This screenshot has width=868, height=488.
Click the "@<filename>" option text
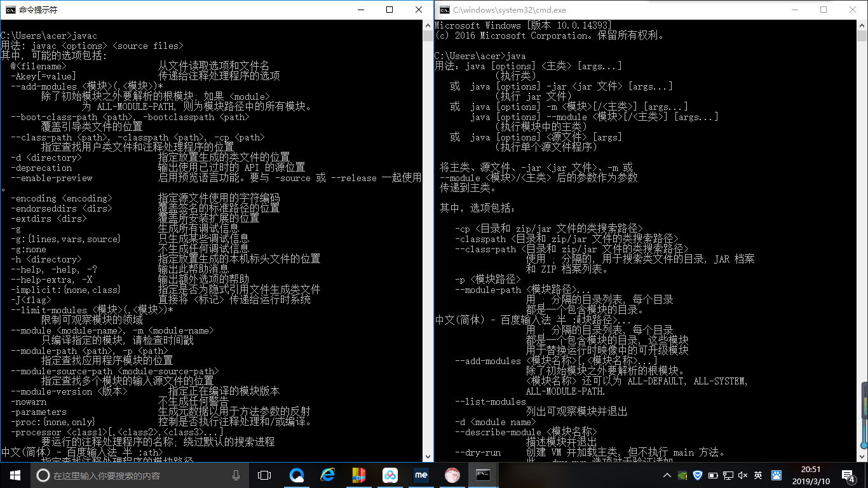click(39, 67)
